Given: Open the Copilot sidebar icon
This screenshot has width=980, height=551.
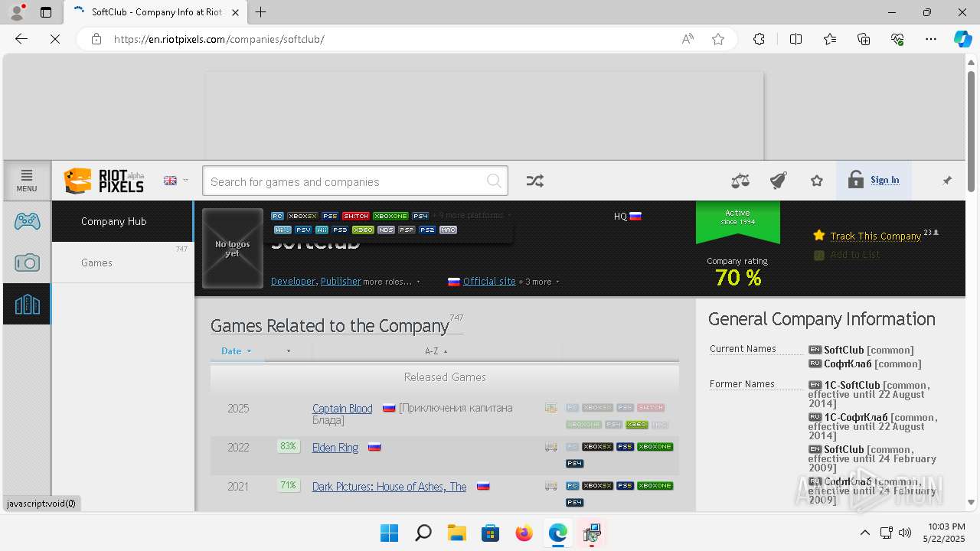Looking at the screenshot, I should tap(962, 39).
